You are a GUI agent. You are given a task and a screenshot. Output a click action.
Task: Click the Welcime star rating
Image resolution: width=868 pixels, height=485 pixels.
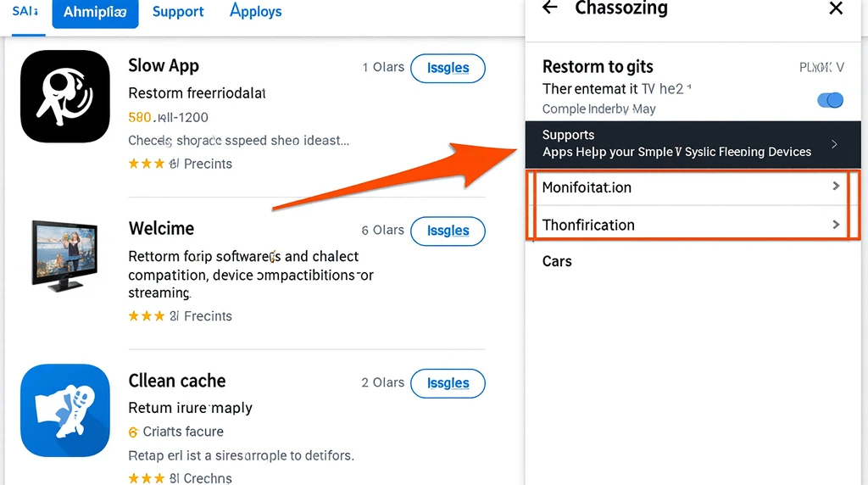pyautogui.click(x=144, y=316)
